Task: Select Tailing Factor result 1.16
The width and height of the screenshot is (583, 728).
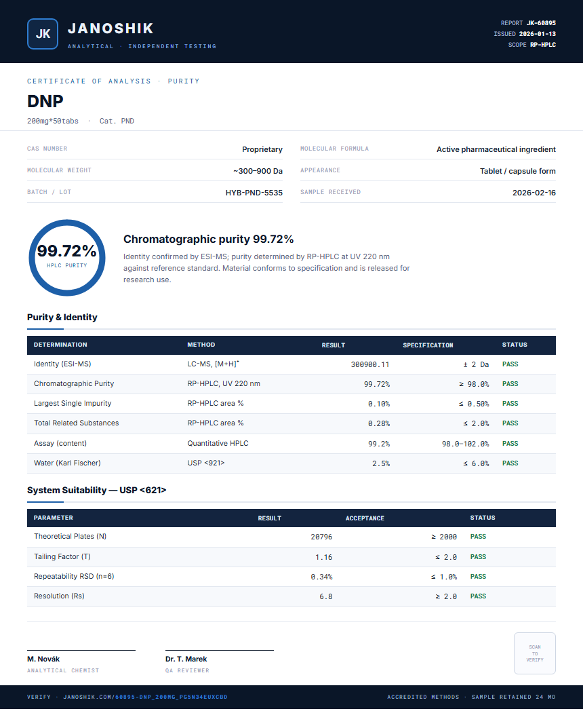Action: (x=324, y=557)
